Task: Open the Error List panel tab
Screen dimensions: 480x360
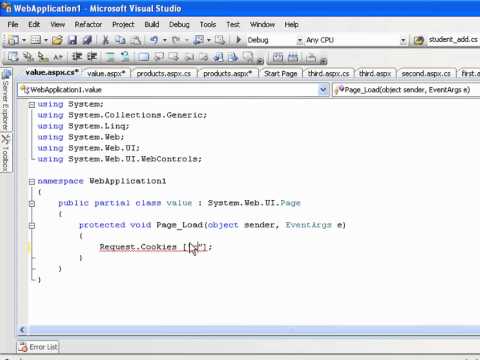Action: (38, 347)
